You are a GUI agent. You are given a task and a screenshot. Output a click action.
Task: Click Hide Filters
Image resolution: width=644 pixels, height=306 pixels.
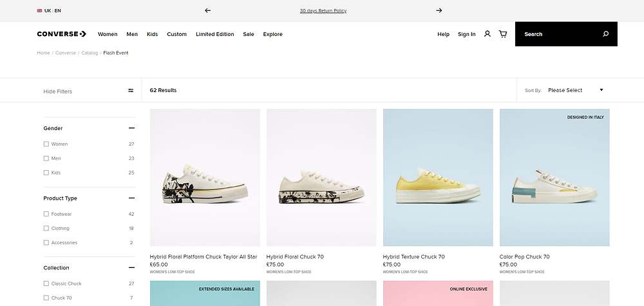click(x=57, y=91)
